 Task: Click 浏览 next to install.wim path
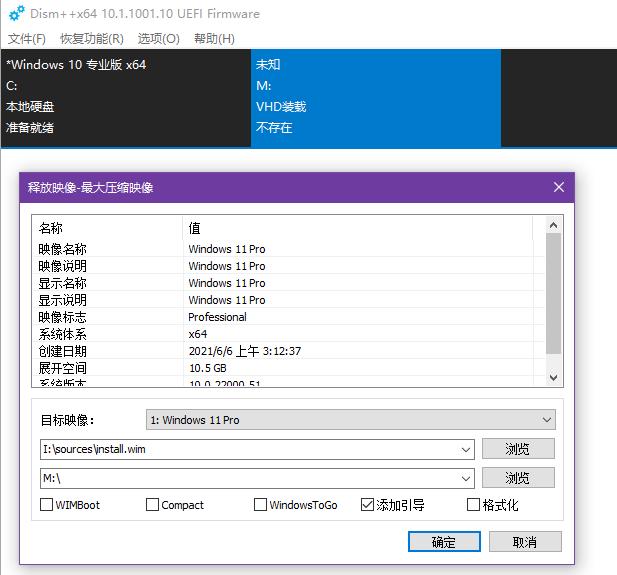point(518,449)
